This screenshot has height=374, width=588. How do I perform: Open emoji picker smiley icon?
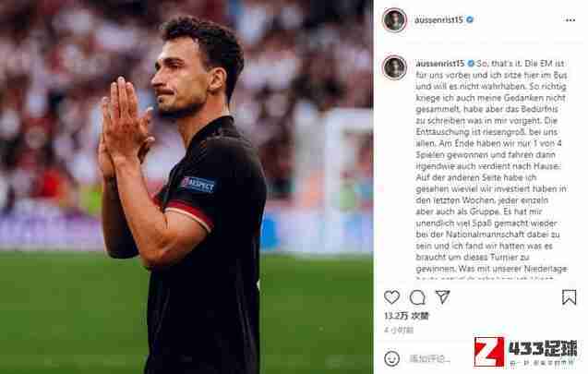392,358
